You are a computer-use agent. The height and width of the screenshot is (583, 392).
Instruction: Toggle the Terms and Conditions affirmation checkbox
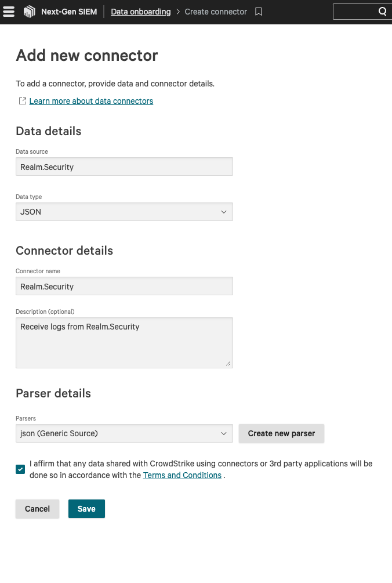click(21, 469)
